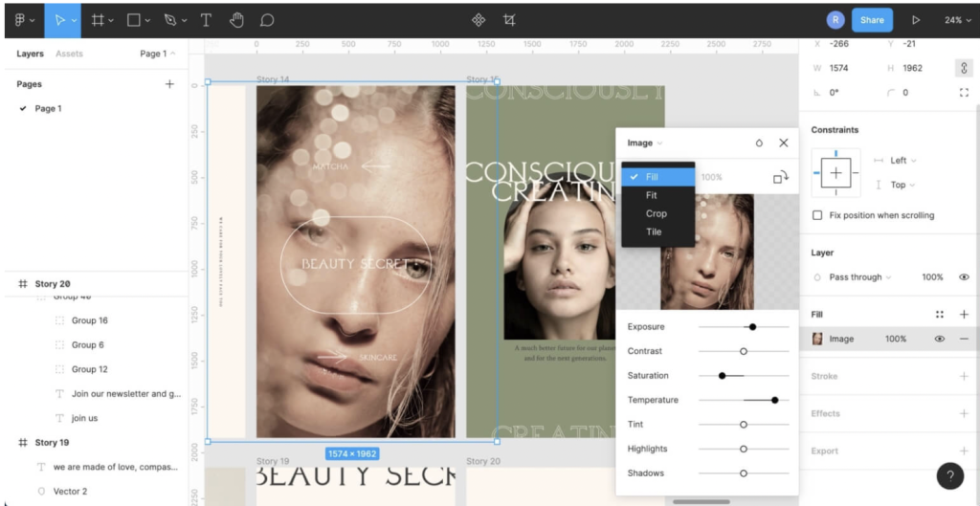Image resolution: width=980 pixels, height=506 pixels.
Task: Hide the Image fill
Action: point(939,339)
